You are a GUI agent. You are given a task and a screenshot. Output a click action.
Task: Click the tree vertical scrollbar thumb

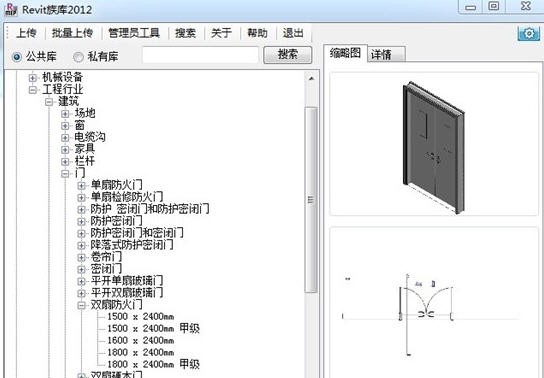coord(311,200)
